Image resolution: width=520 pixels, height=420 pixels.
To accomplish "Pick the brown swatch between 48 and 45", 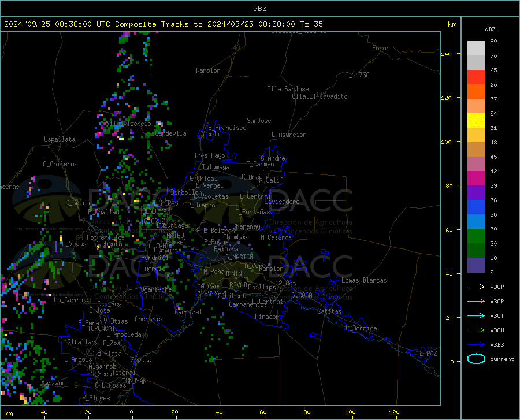I will (476, 150).
